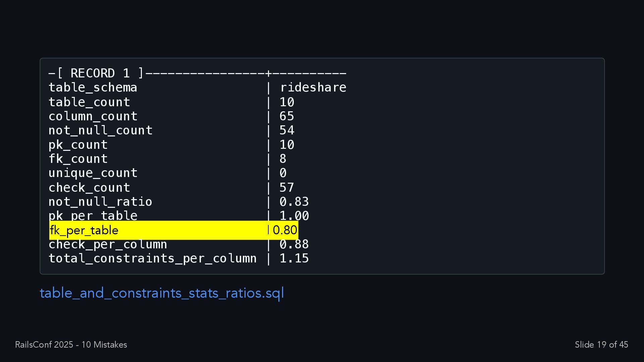Select the check_per_column label
This screenshot has width=644, height=362.
108,244
